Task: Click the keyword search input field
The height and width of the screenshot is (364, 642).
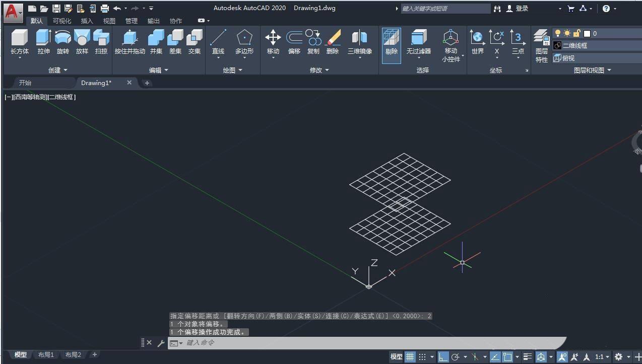Action: (x=445, y=9)
